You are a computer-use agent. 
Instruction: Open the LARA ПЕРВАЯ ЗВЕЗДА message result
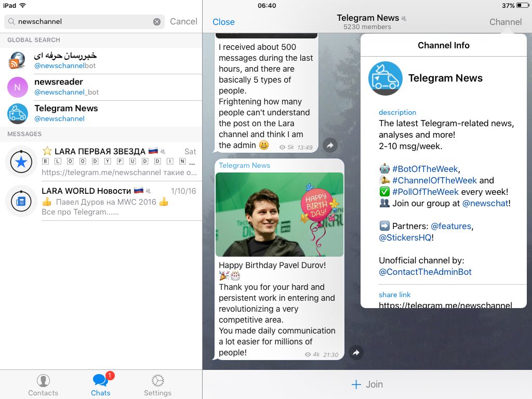tap(101, 162)
